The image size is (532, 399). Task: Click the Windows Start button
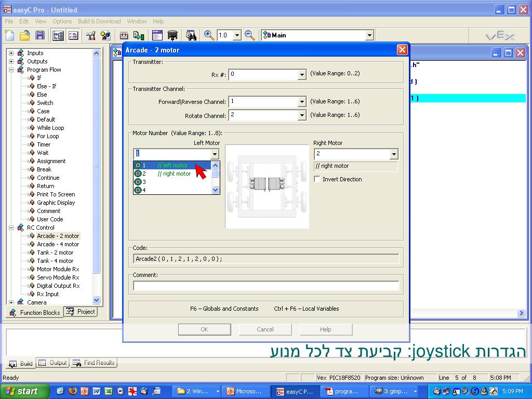pyautogui.click(x=24, y=391)
